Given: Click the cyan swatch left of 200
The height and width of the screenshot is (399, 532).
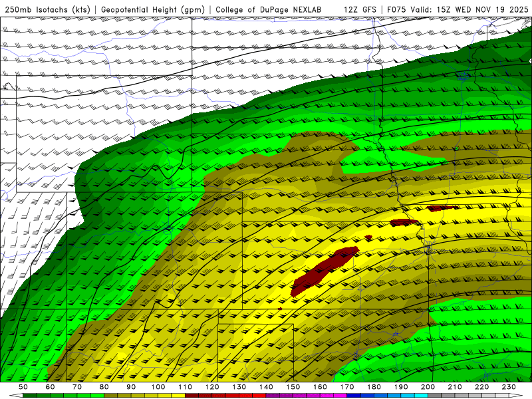Looking at the screenshot, I should pos(421,396).
